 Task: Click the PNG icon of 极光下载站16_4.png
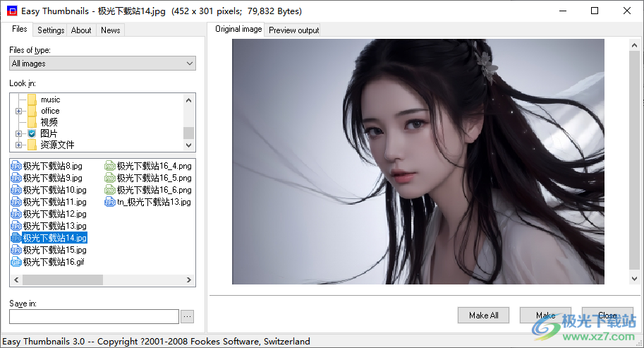(x=109, y=166)
